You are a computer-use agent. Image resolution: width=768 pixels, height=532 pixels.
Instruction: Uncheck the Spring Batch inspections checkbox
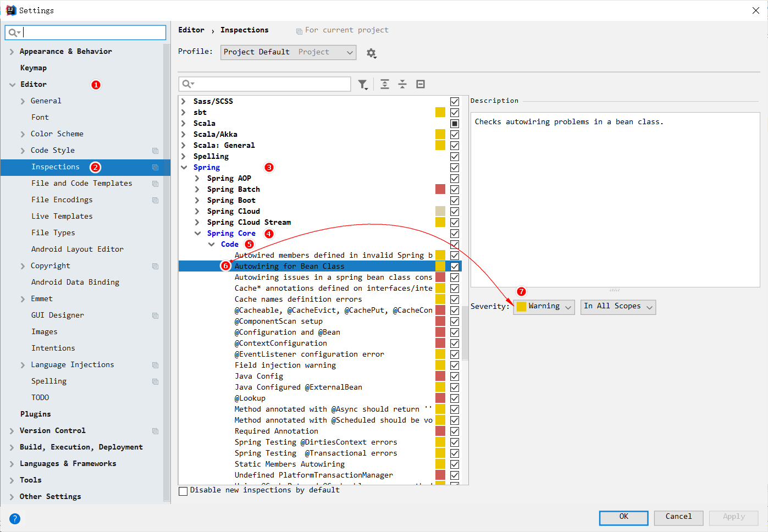tap(455, 190)
